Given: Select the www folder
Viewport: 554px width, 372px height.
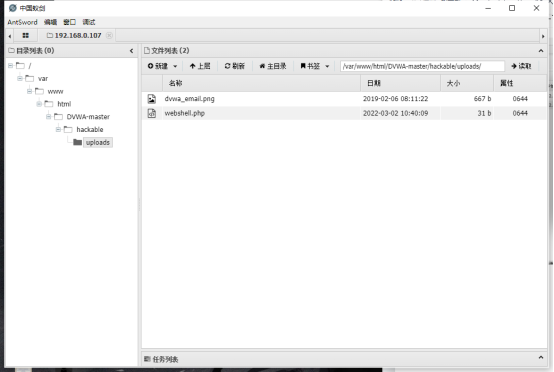Looking at the screenshot, I should click(x=55, y=91).
